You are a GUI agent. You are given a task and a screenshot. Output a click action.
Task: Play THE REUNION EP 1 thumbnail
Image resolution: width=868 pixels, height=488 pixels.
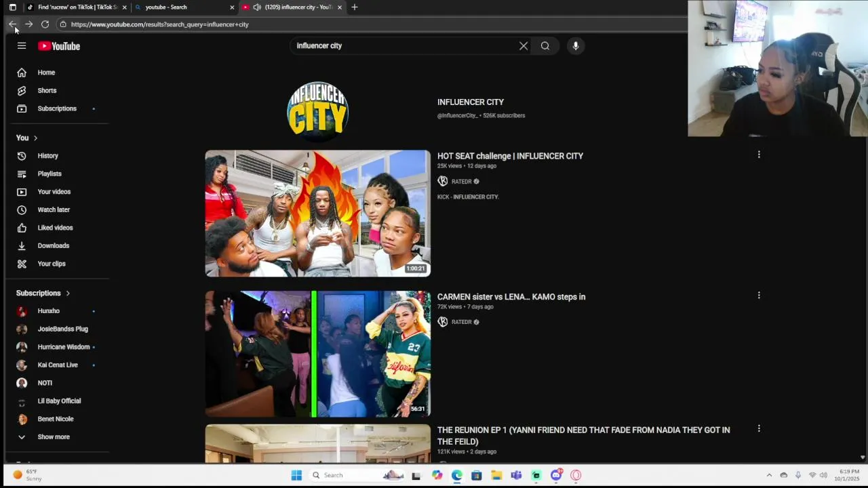pos(317,443)
